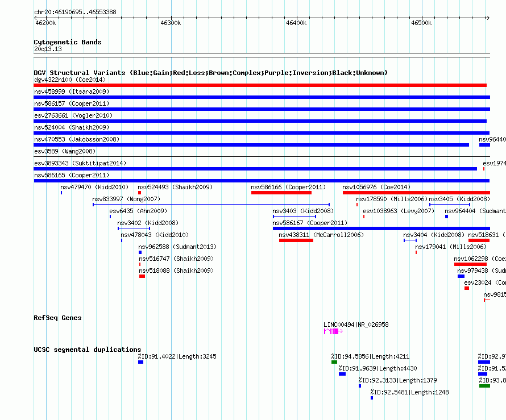Select the nsv586166 (Cooper2011) red loss bar
Image resolution: width=506 pixels, height=420 pixels.
281,193
